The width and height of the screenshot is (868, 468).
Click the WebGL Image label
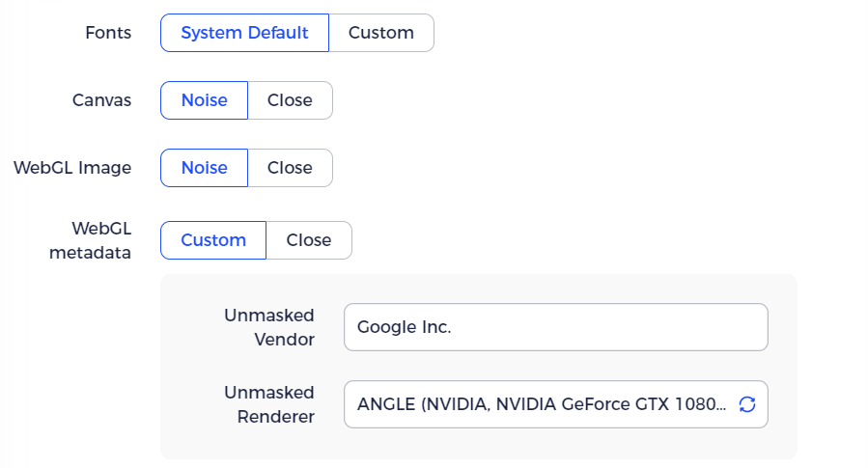point(72,168)
